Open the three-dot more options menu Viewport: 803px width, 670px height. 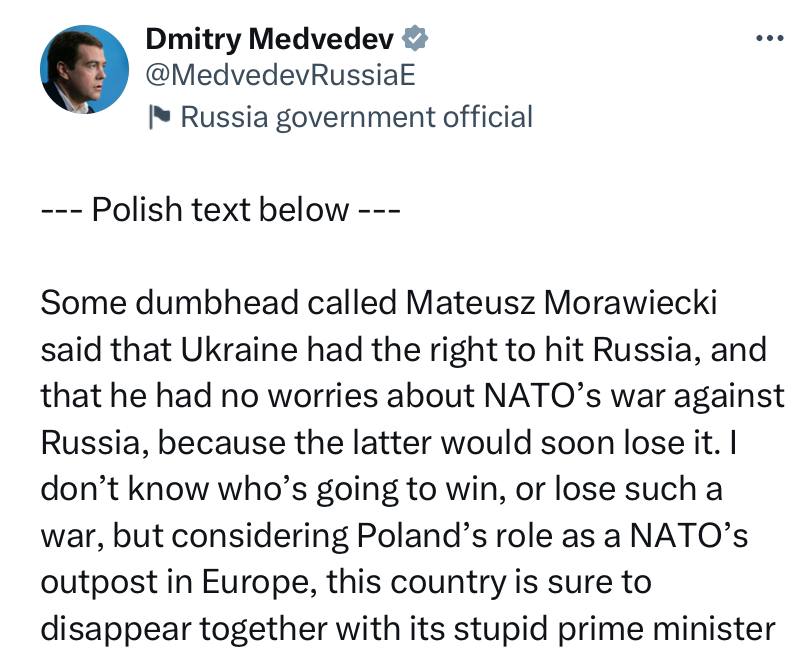[x=770, y=38]
